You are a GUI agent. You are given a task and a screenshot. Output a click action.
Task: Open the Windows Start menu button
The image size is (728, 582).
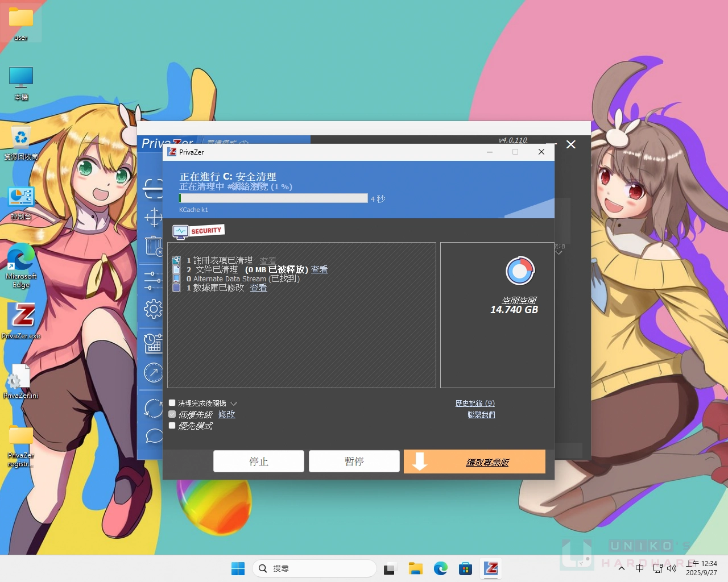[238, 568]
